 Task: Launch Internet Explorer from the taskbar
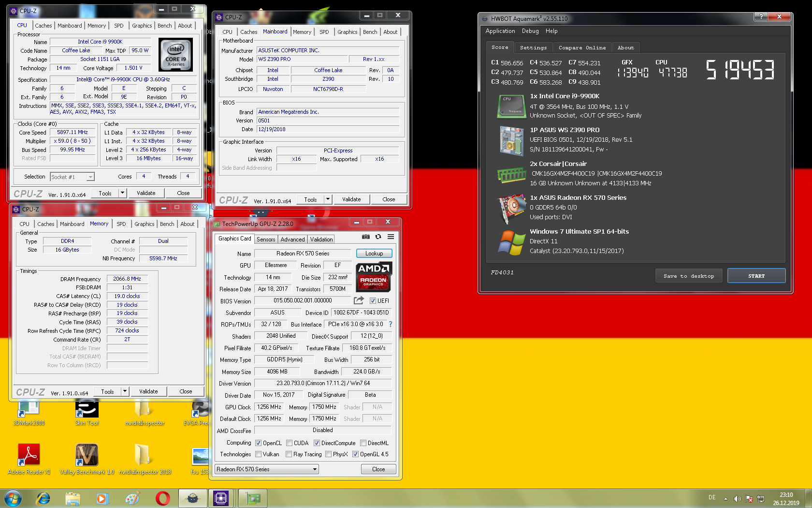(43, 498)
